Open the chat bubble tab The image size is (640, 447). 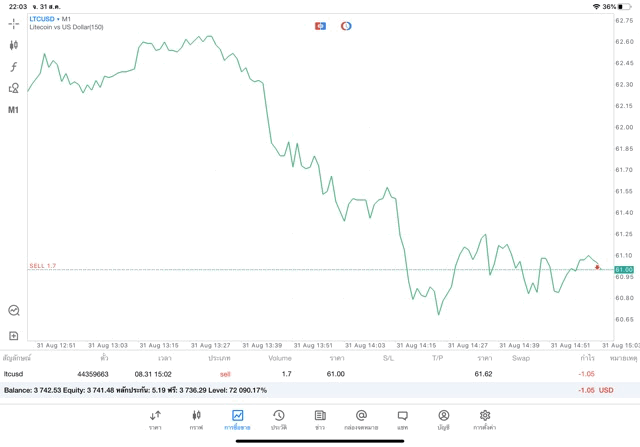[x=402, y=419]
